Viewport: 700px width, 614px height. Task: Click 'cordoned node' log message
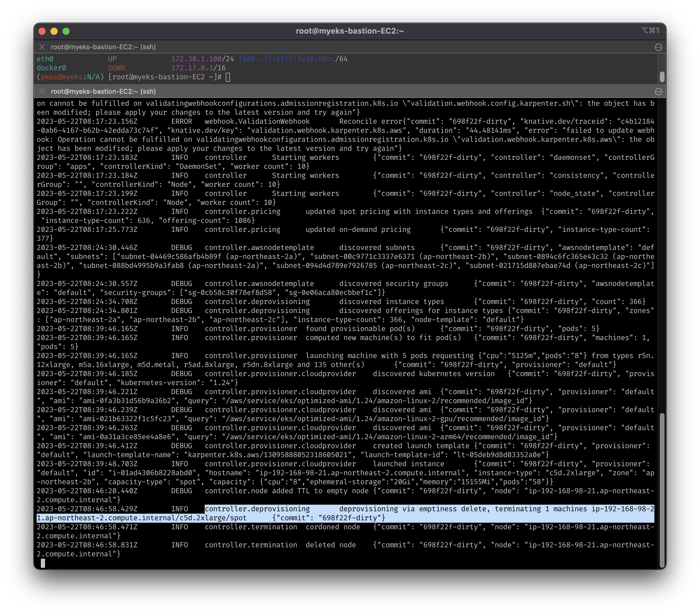coord(333,527)
